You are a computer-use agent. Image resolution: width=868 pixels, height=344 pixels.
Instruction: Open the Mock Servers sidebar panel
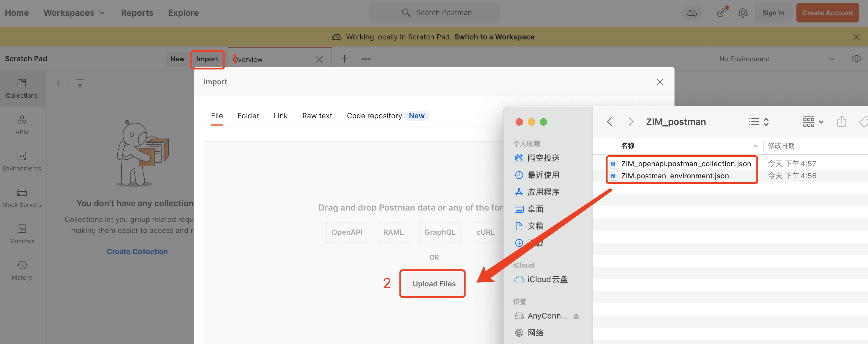point(22,198)
